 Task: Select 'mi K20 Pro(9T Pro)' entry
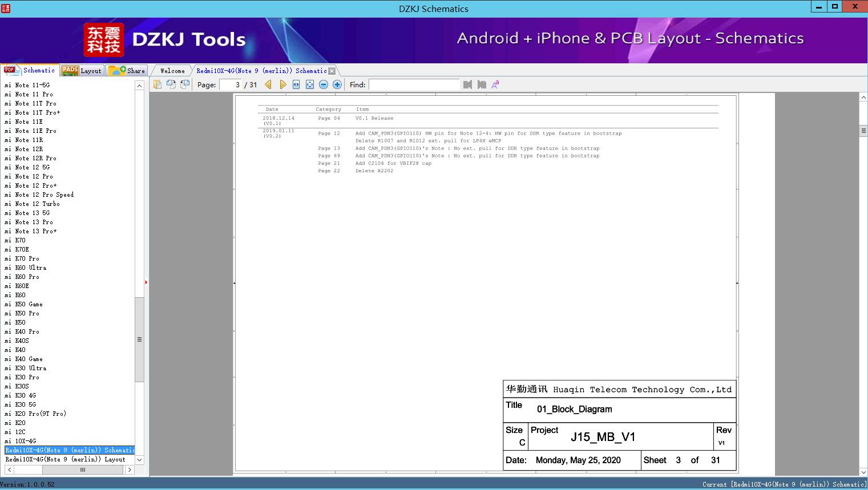pos(35,414)
